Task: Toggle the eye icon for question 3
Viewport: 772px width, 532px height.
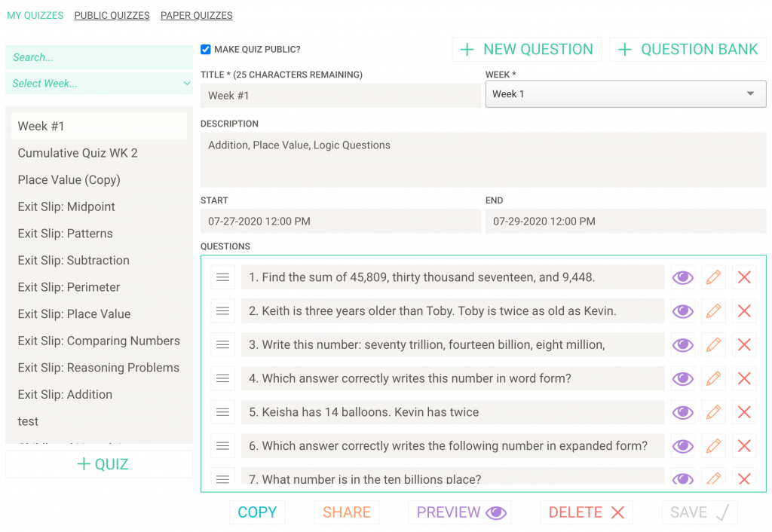Action: pyautogui.click(x=682, y=345)
